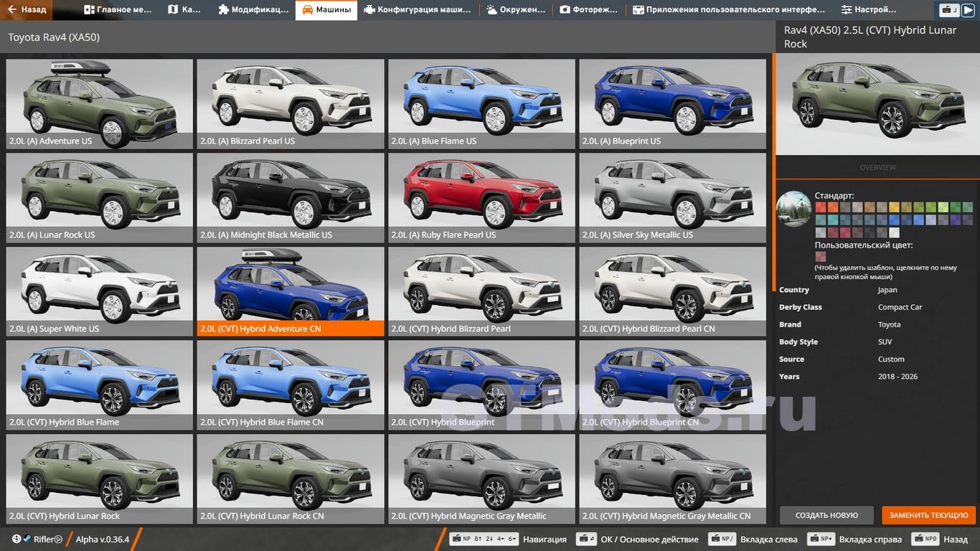Pick the pink Пользовательский цвет swatch
This screenshot has height=551, width=980.
click(x=821, y=256)
